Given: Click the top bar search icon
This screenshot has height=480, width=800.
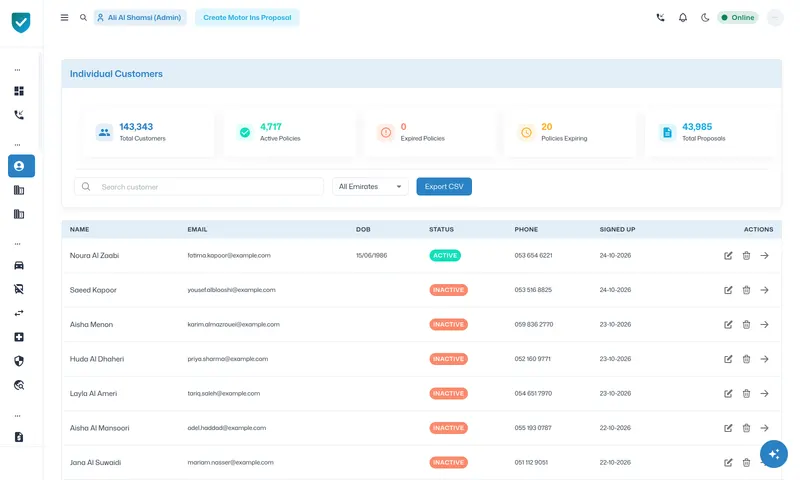Looking at the screenshot, I should 83,17.
